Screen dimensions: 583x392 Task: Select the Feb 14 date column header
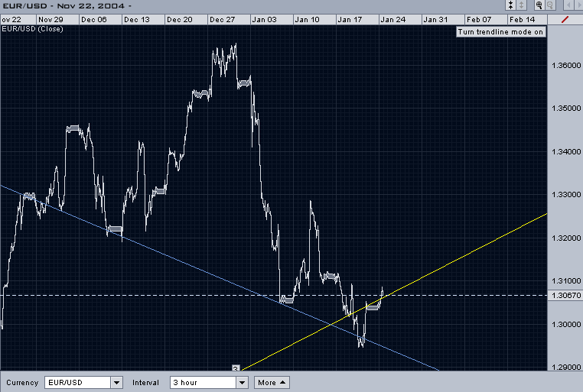(527, 20)
